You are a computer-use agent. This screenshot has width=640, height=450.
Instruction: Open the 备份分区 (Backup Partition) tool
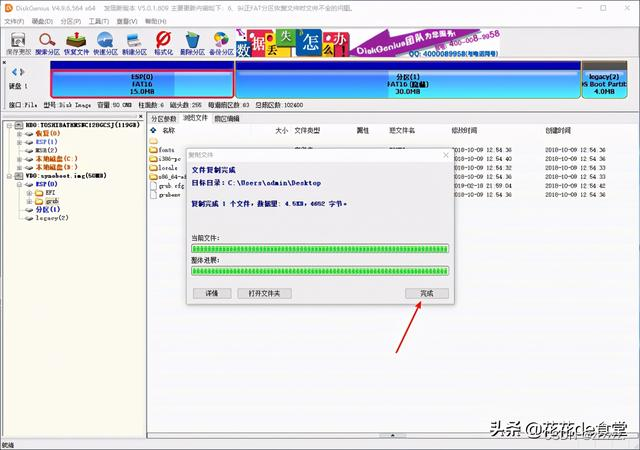[x=221, y=42]
